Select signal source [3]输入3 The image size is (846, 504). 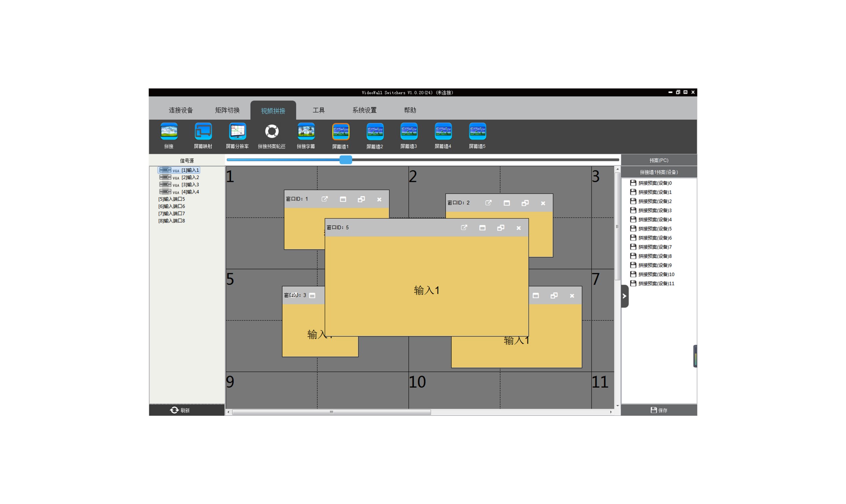(x=179, y=184)
